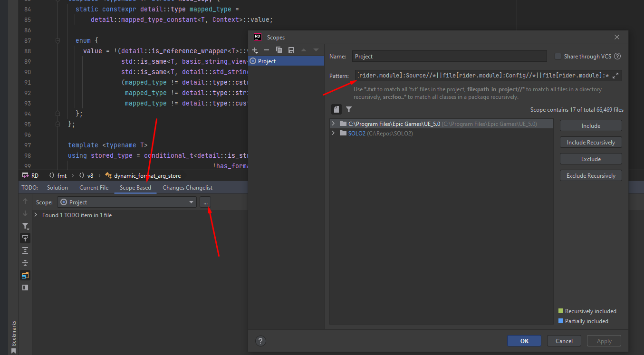The image size is (644, 355).
Task: Click the save scope icon
Action: click(x=291, y=50)
